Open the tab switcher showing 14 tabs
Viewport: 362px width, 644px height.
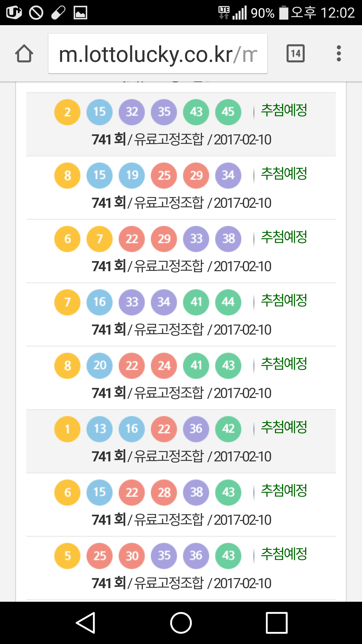coord(295,53)
